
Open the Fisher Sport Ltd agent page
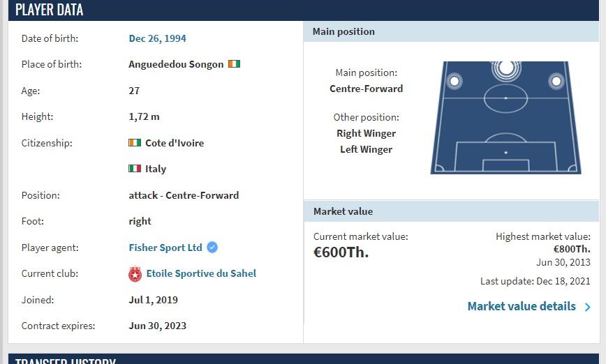click(165, 248)
